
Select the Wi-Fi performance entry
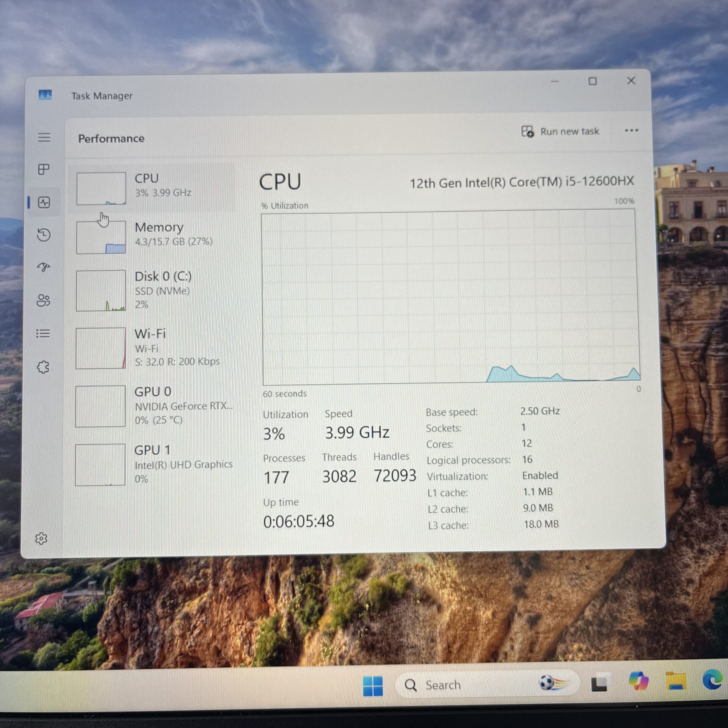(152, 348)
